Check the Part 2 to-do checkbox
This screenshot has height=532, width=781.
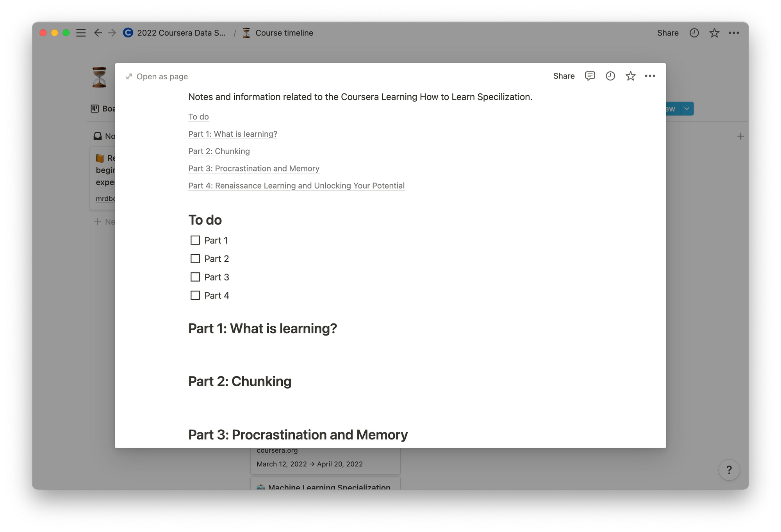pos(195,259)
